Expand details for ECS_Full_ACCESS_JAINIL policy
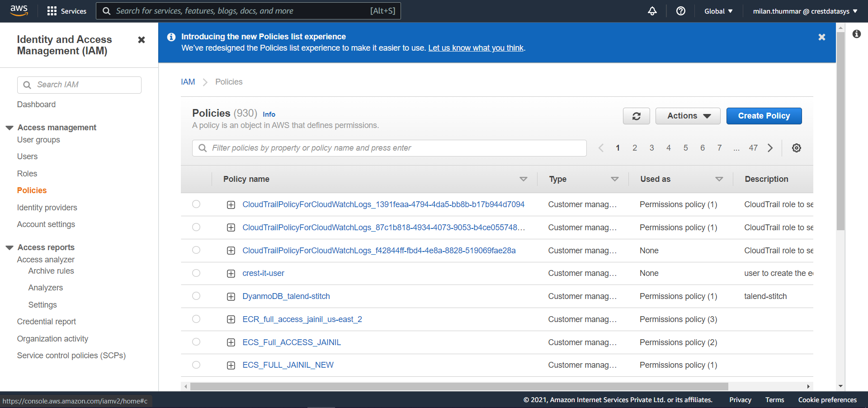This screenshot has width=868, height=408. tap(231, 342)
